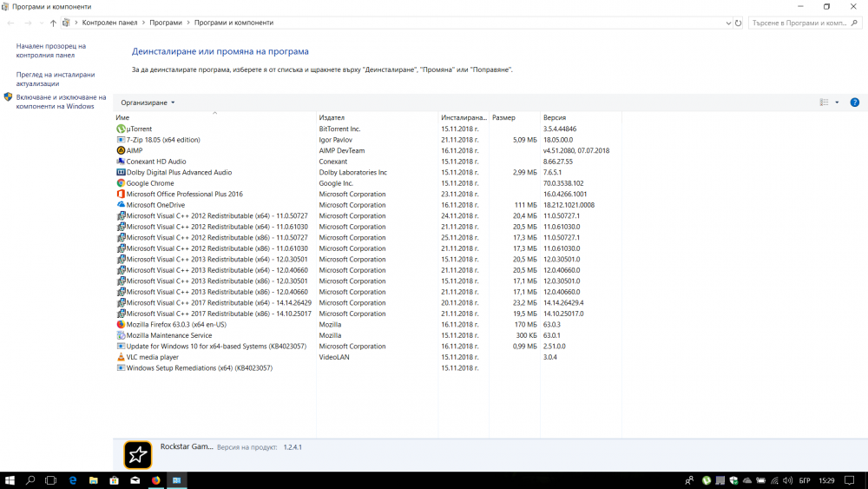
Task: Select the AIMP program icon
Action: (x=121, y=150)
